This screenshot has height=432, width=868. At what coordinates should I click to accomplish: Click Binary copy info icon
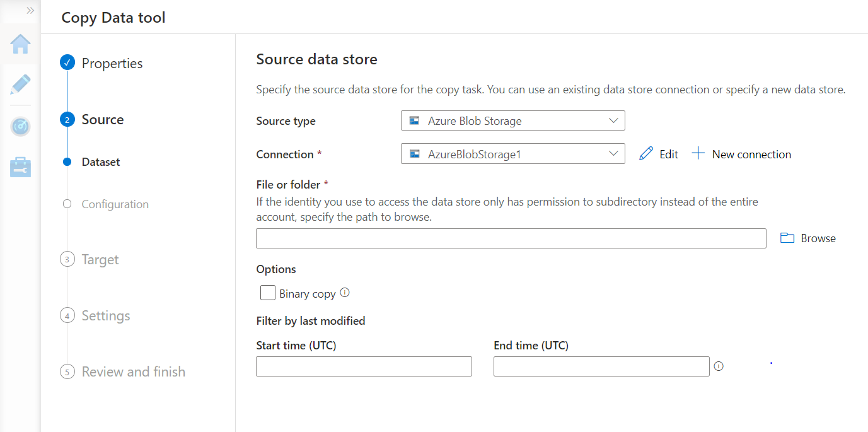tap(345, 293)
